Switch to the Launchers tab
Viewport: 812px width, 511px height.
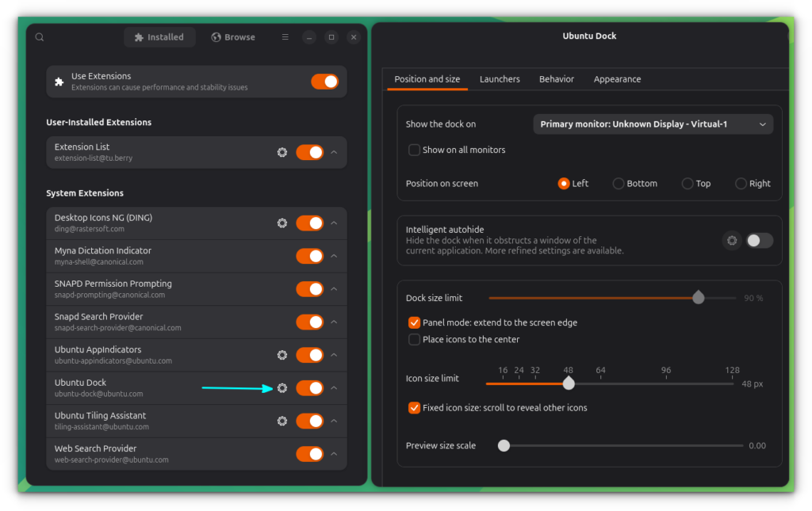click(x=500, y=79)
